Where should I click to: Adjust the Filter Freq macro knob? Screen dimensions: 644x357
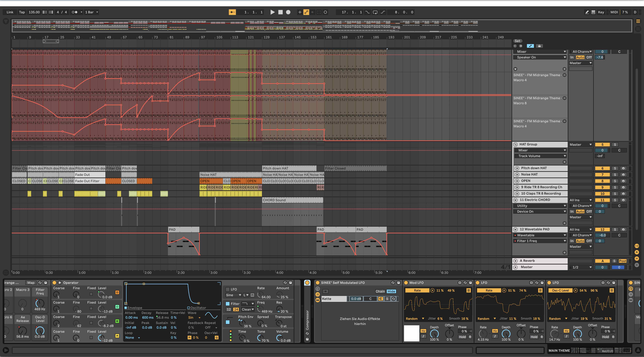[x=40, y=303]
